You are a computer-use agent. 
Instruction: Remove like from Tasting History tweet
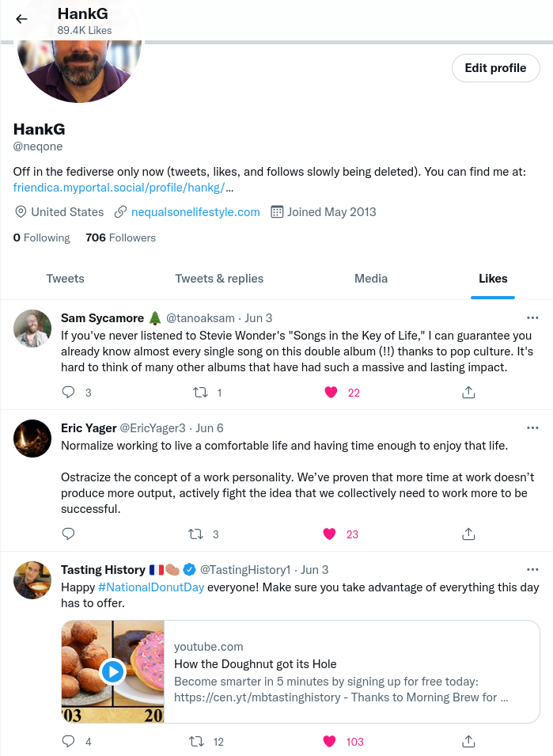331,742
